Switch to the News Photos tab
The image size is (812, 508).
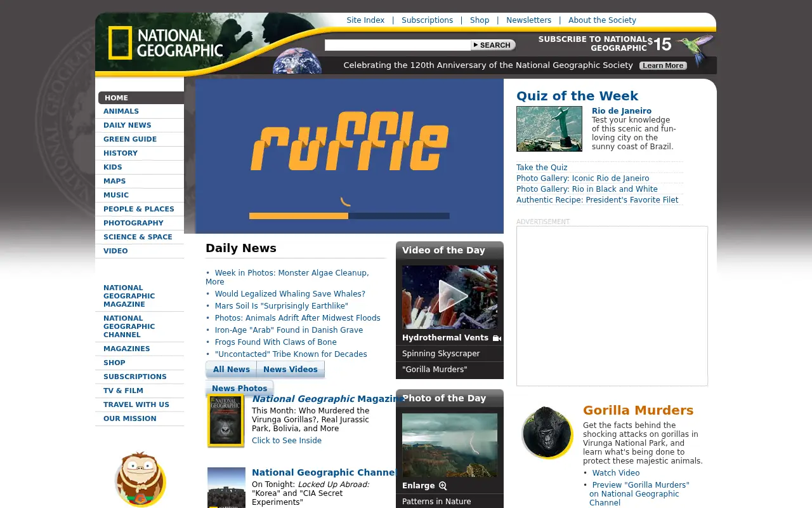point(239,388)
